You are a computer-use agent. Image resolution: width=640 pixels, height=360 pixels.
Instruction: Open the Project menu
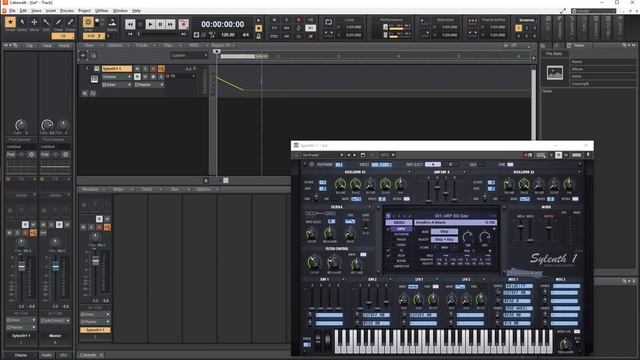pos(84,11)
